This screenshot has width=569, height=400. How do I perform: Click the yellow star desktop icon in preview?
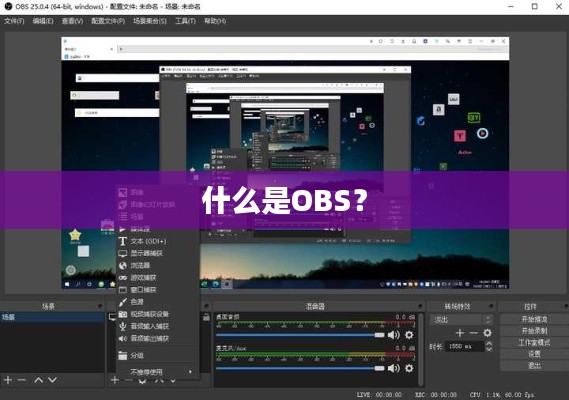pyautogui.click(x=75, y=235)
